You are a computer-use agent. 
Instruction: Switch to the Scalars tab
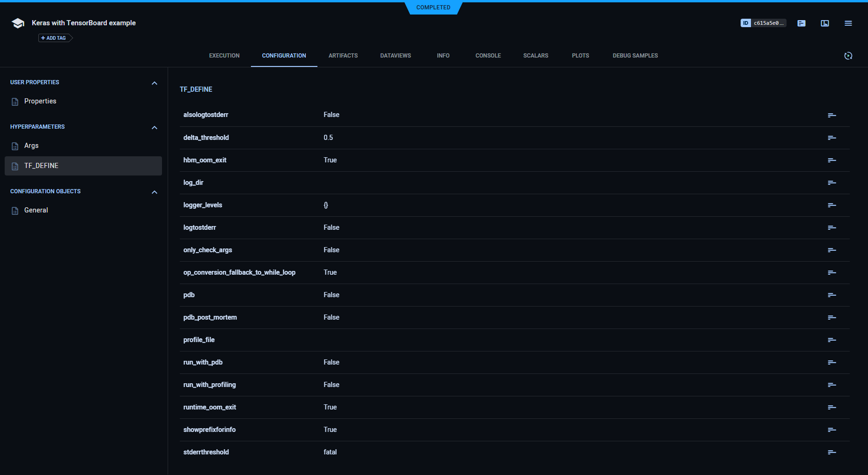[x=536, y=56]
